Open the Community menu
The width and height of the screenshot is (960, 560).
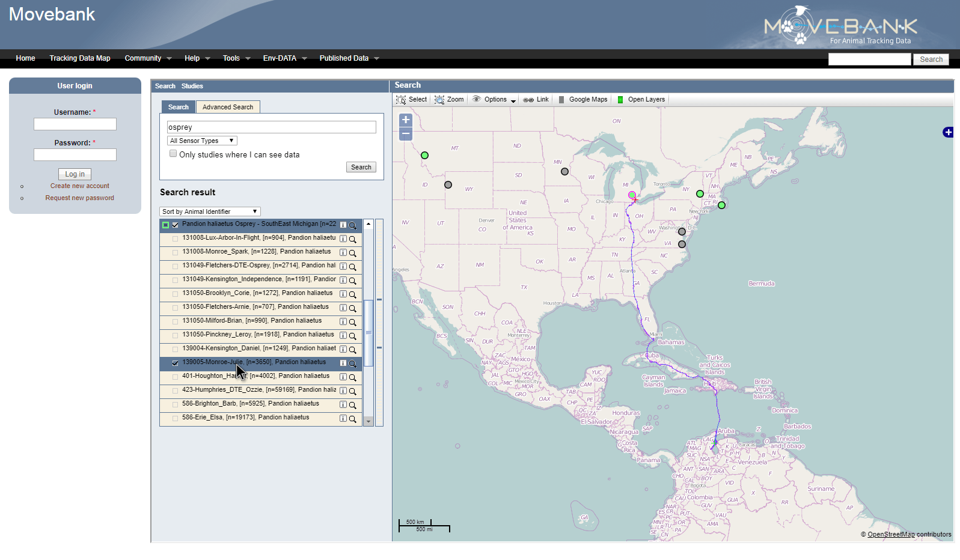[148, 58]
